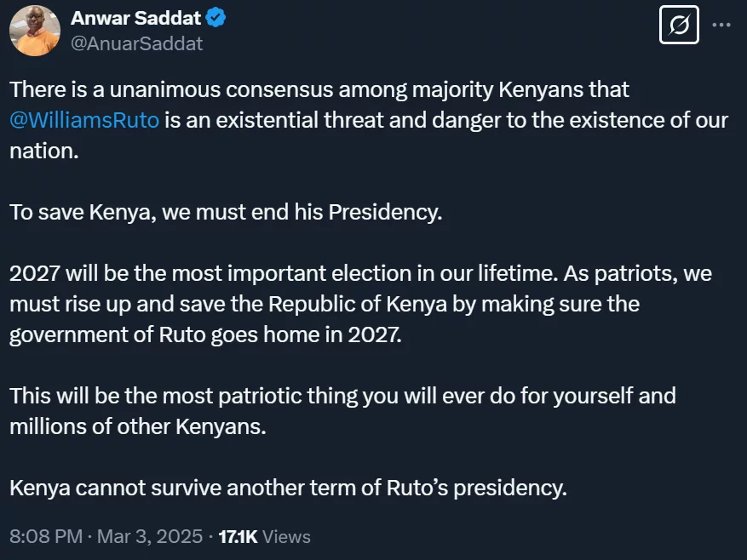Viewport: 747px width, 560px height.
Task: Open the @AnuarSaddat handle link
Action: point(136,43)
